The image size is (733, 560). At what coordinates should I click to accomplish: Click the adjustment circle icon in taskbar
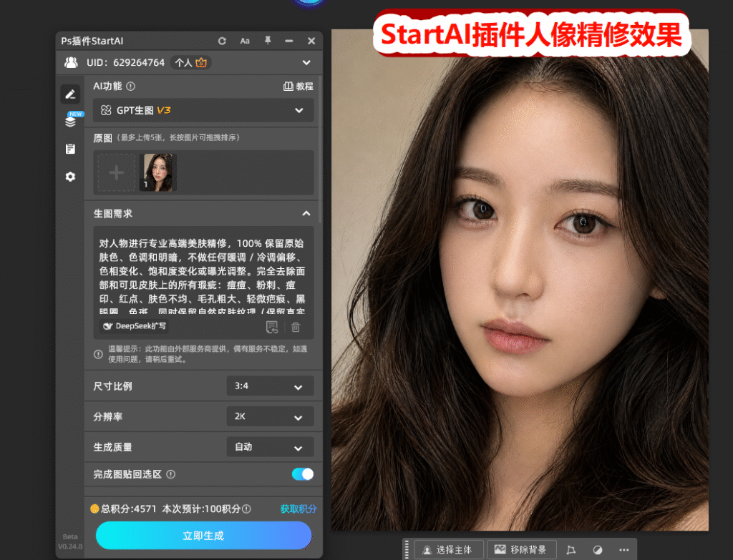pos(598,550)
